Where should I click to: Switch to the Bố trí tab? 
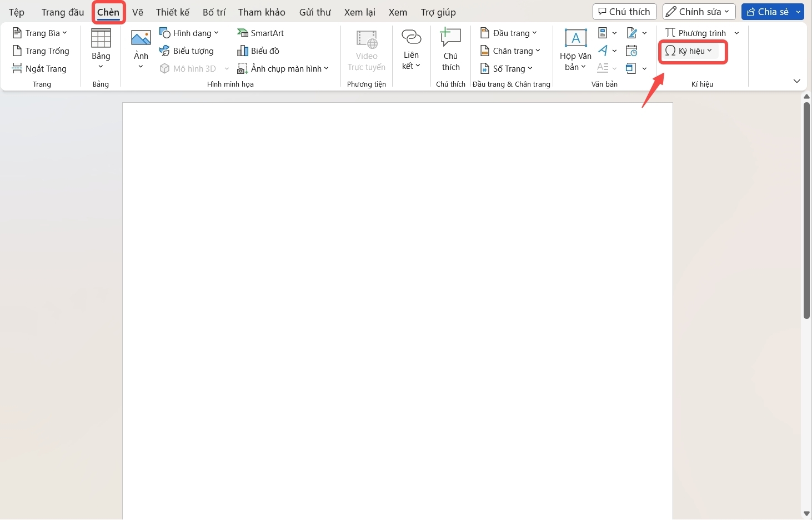pyautogui.click(x=214, y=12)
